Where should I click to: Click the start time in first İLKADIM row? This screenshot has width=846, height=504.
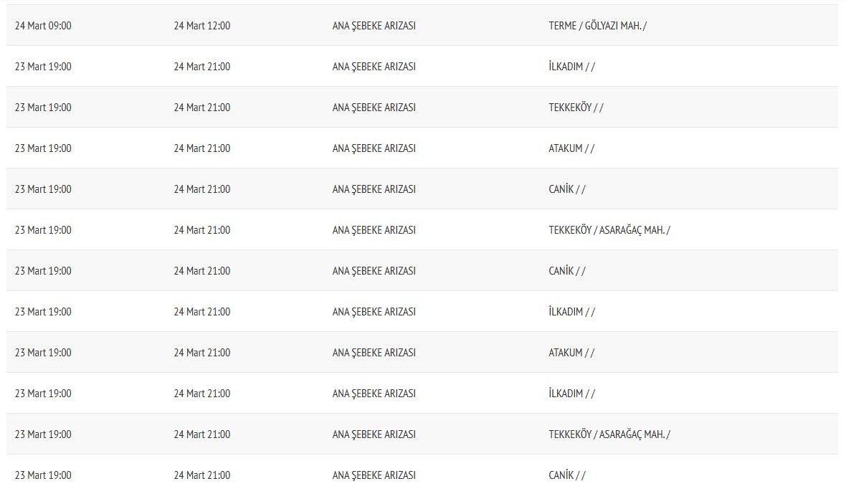click(x=43, y=67)
